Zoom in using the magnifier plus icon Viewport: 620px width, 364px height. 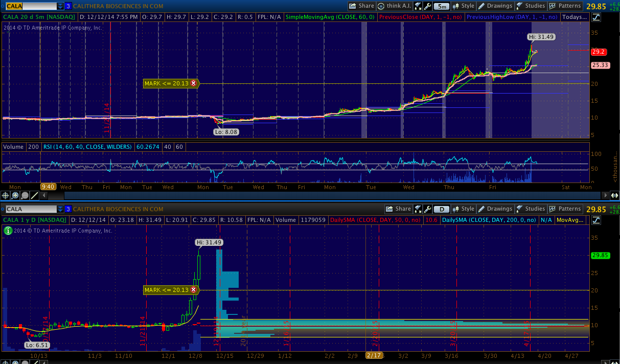[x=15, y=195]
